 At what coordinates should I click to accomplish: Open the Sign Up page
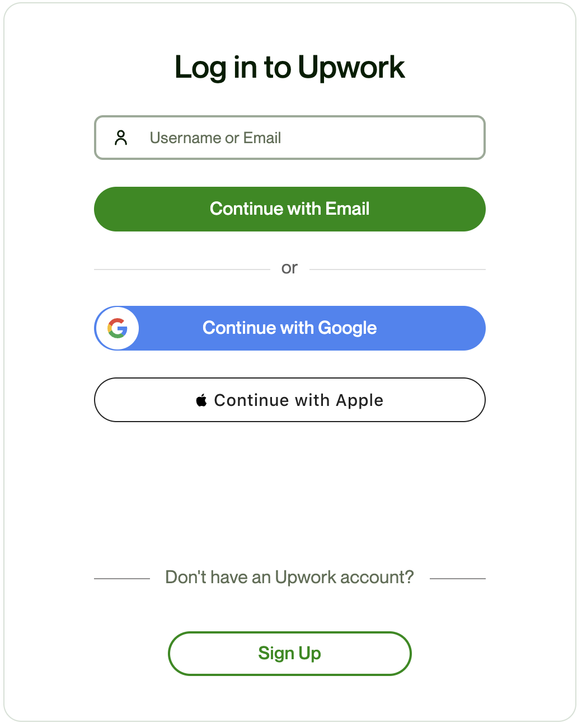tap(290, 653)
